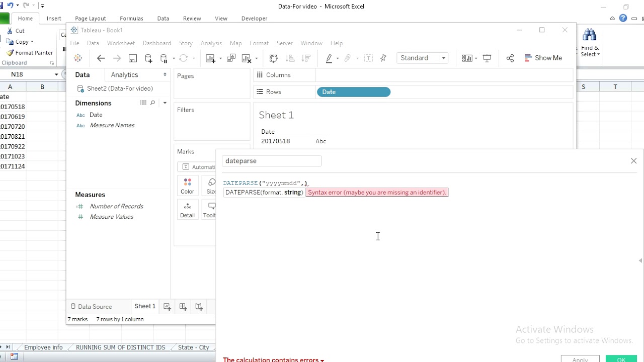The height and width of the screenshot is (362, 644).
Task: Open the Tableau Server menu
Action: coord(285,43)
